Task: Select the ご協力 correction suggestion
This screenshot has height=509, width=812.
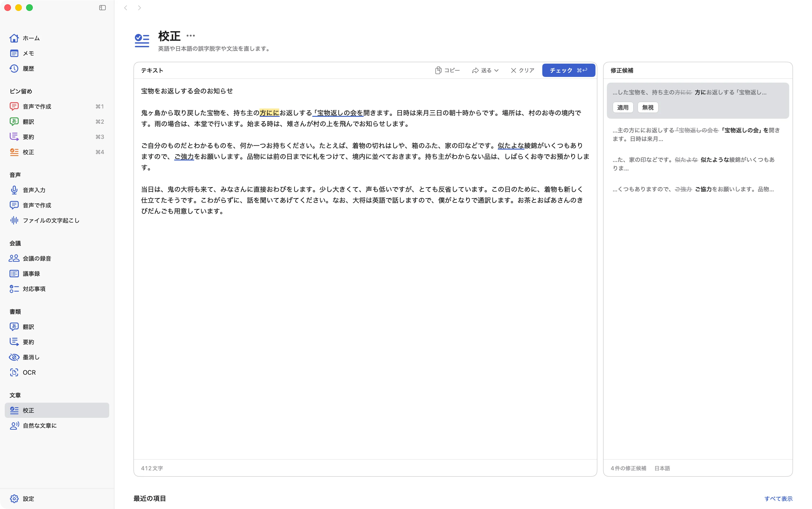Action: 698,189
